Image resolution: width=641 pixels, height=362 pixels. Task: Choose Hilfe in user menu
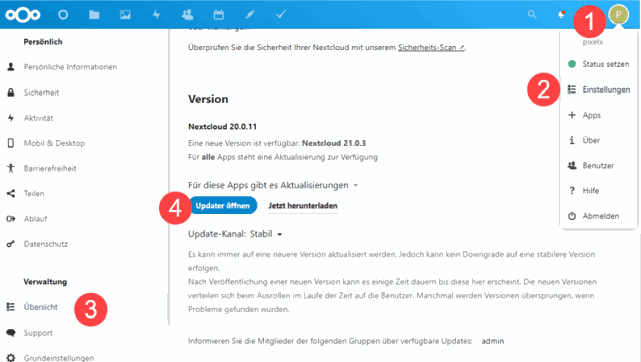coord(591,191)
